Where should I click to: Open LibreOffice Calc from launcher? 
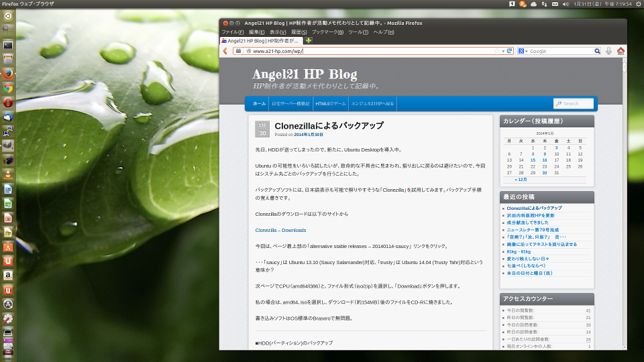[8, 204]
